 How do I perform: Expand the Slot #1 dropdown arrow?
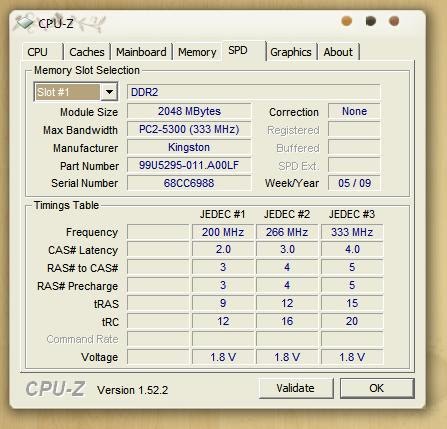109,92
